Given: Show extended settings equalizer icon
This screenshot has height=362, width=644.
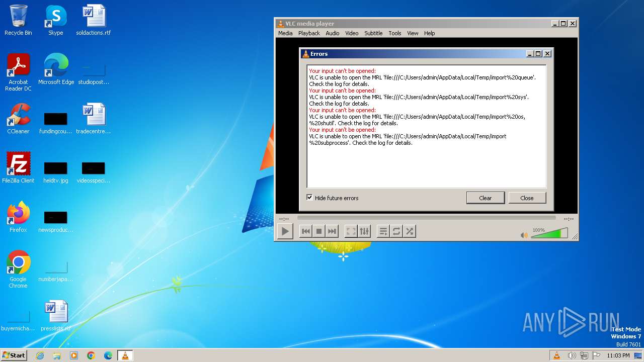Looking at the screenshot, I should [364, 231].
